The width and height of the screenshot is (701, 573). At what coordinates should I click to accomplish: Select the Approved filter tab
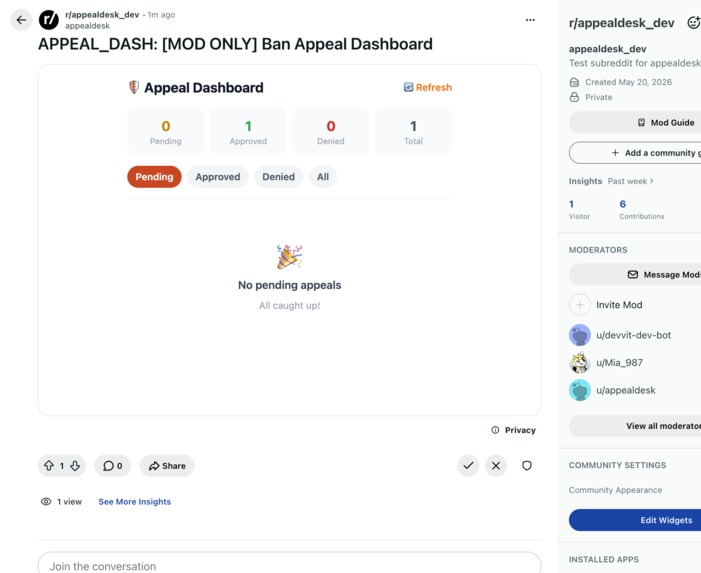[218, 177]
